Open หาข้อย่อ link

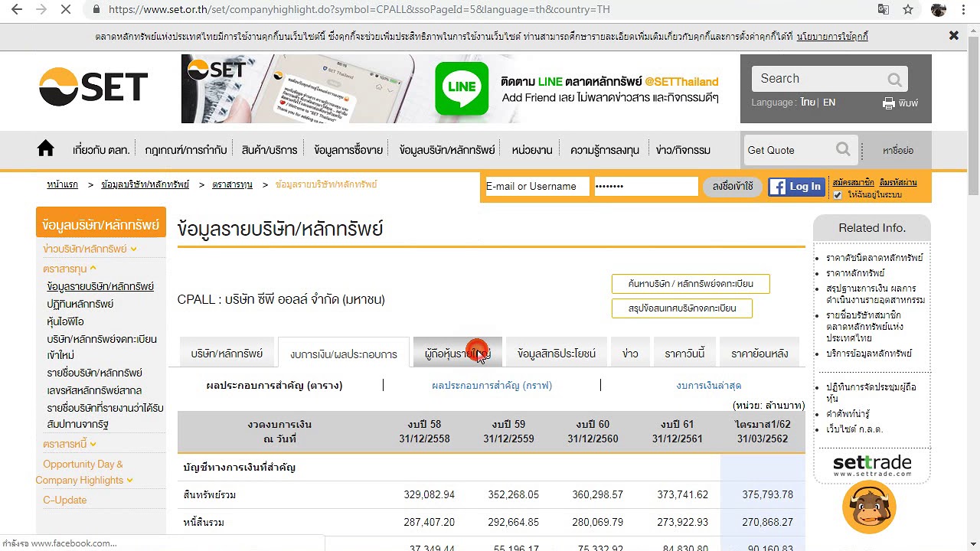pyautogui.click(x=898, y=151)
